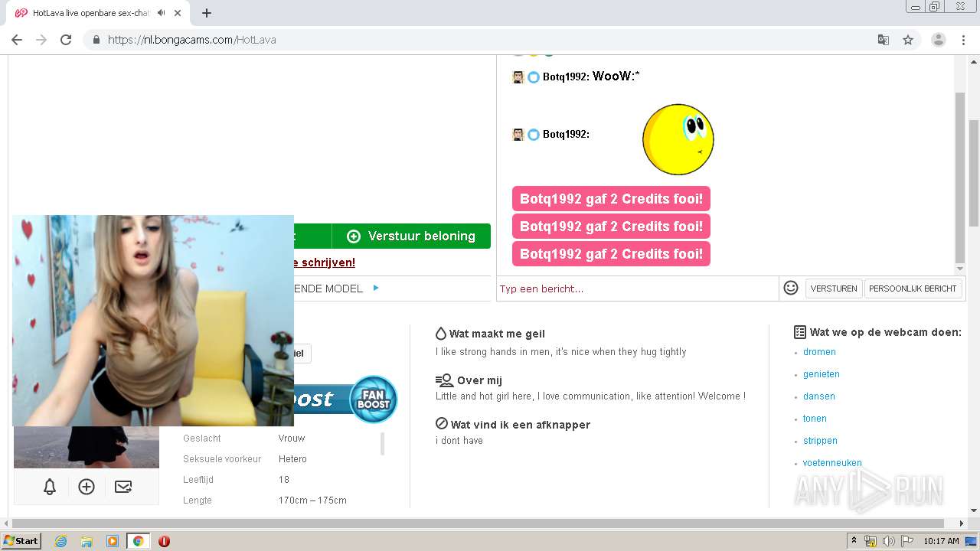Switch to Chrome in the taskbar
The height and width of the screenshot is (551, 980).
(x=138, y=541)
